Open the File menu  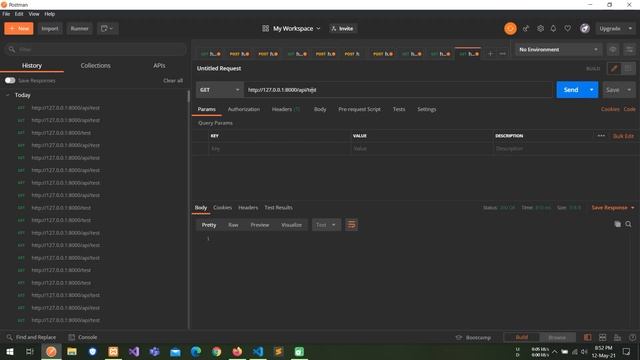(6, 14)
